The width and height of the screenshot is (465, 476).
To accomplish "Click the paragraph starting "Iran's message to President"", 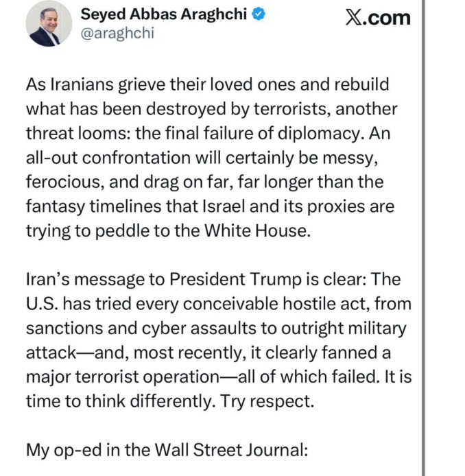I will point(214,340).
